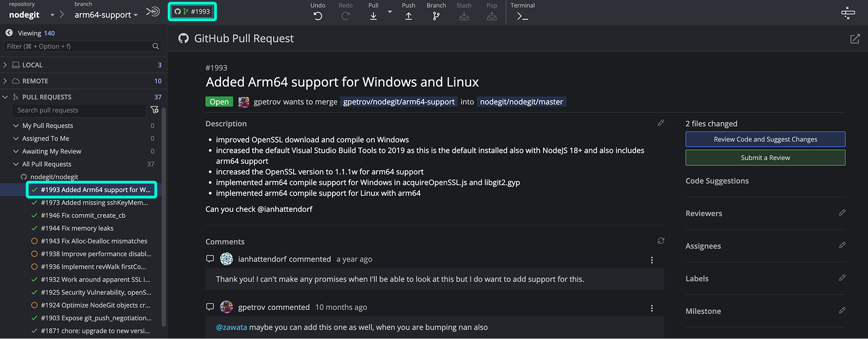
Task: Edit Assignees using its pencil icon
Action: click(x=842, y=245)
